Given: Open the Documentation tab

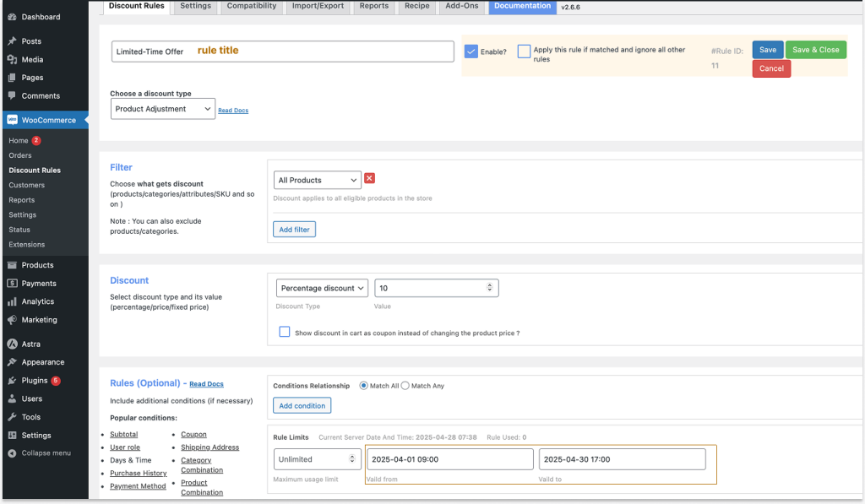Looking at the screenshot, I should pyautogui.click(x=522, y=6).
